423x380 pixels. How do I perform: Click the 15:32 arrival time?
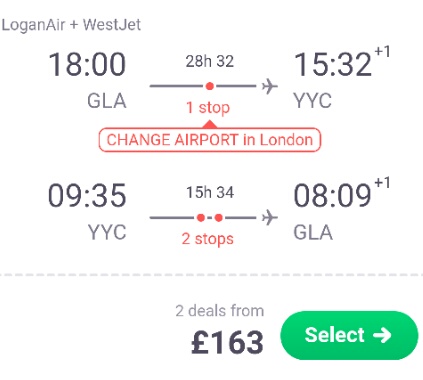click(x=332, y=64)
